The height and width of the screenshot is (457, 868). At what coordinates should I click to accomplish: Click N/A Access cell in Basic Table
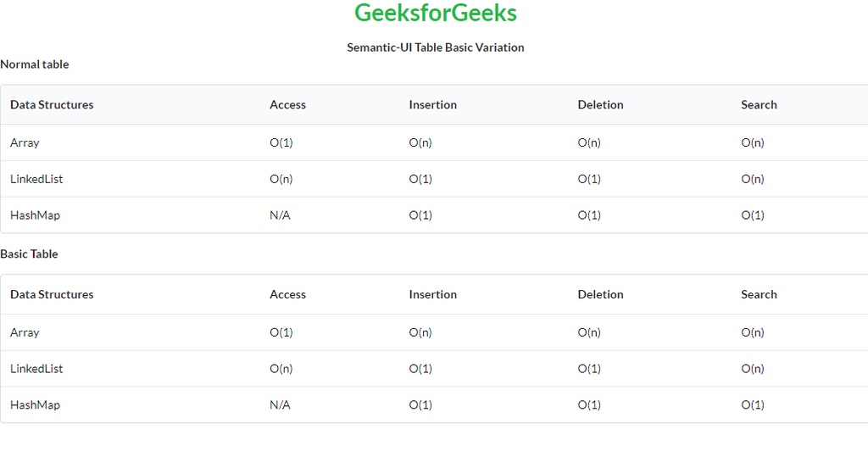tap(280, 405)
